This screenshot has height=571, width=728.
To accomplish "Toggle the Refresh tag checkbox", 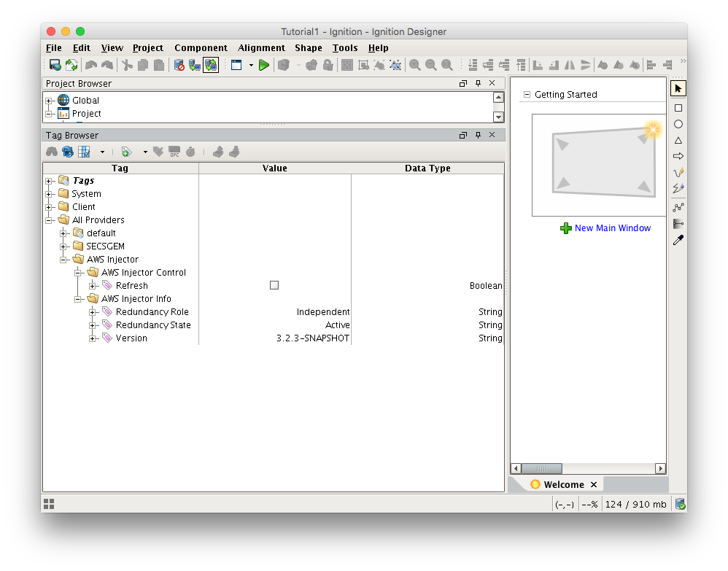I will point(274,286).
